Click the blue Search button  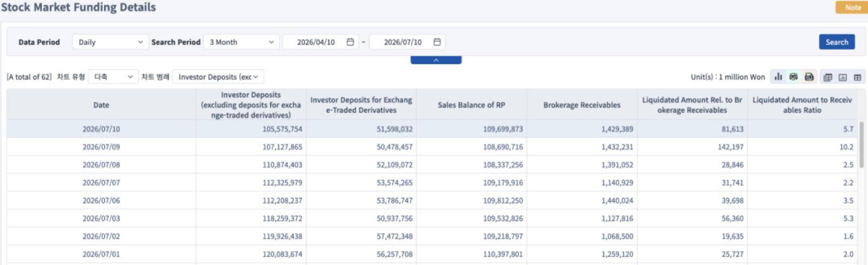[x=837, y=42]
